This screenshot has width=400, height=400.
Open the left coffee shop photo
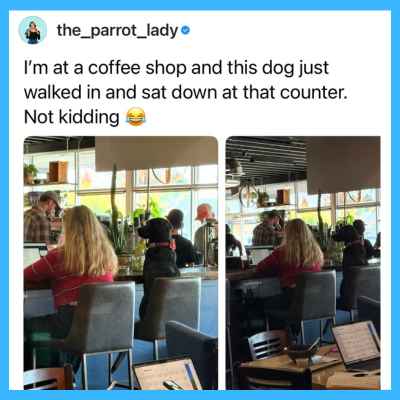(121, 263)
